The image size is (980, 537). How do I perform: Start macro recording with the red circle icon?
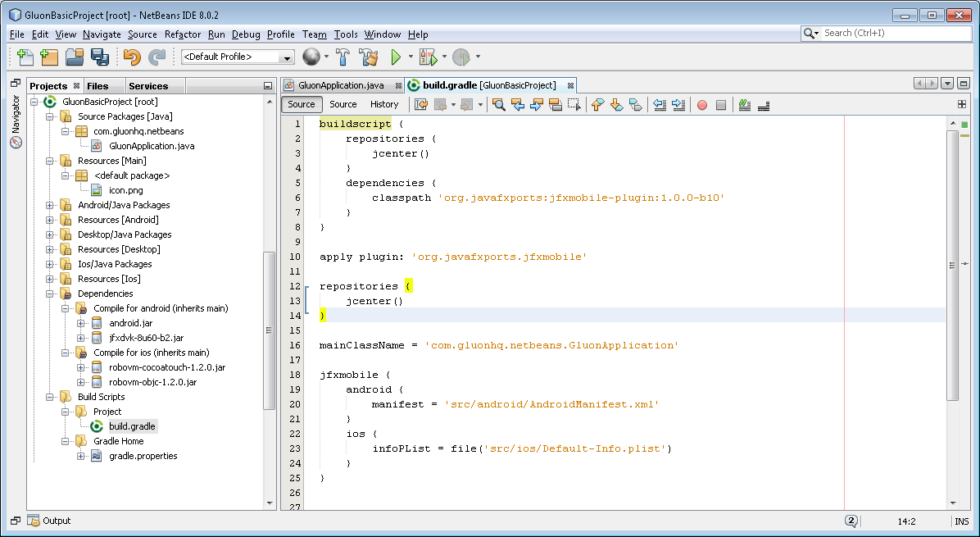(x=702, y=104)
